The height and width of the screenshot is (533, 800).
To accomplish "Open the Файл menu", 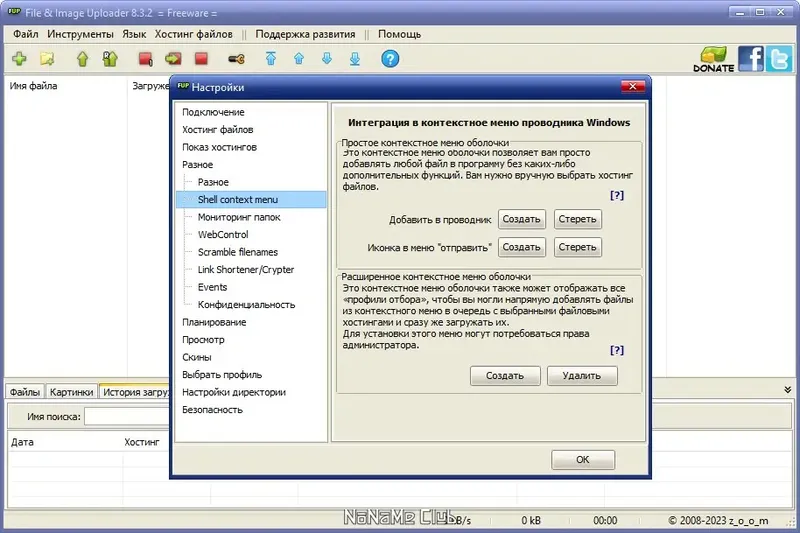I will (26, 34).
